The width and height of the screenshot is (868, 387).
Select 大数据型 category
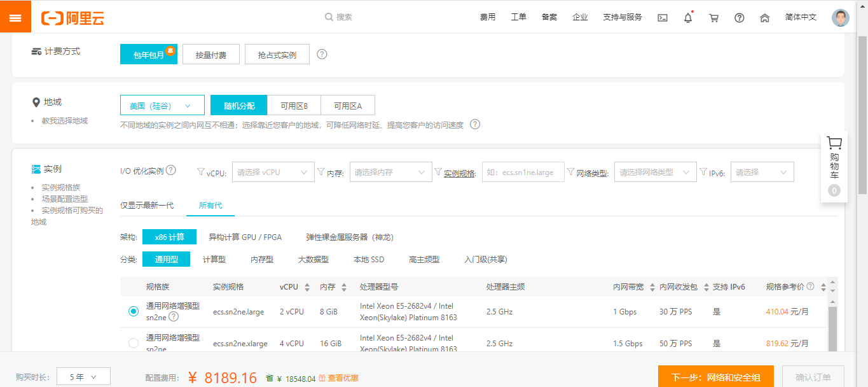click(x=313, y=259)
